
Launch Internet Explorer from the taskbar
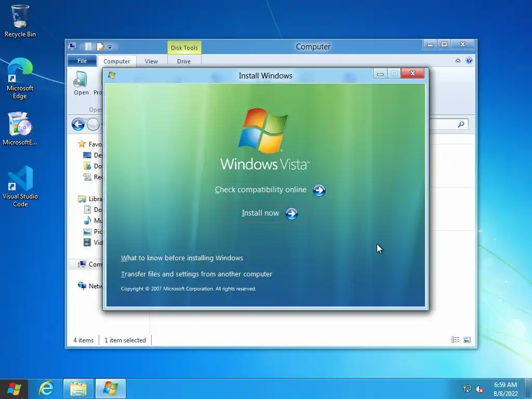point(46,389)
